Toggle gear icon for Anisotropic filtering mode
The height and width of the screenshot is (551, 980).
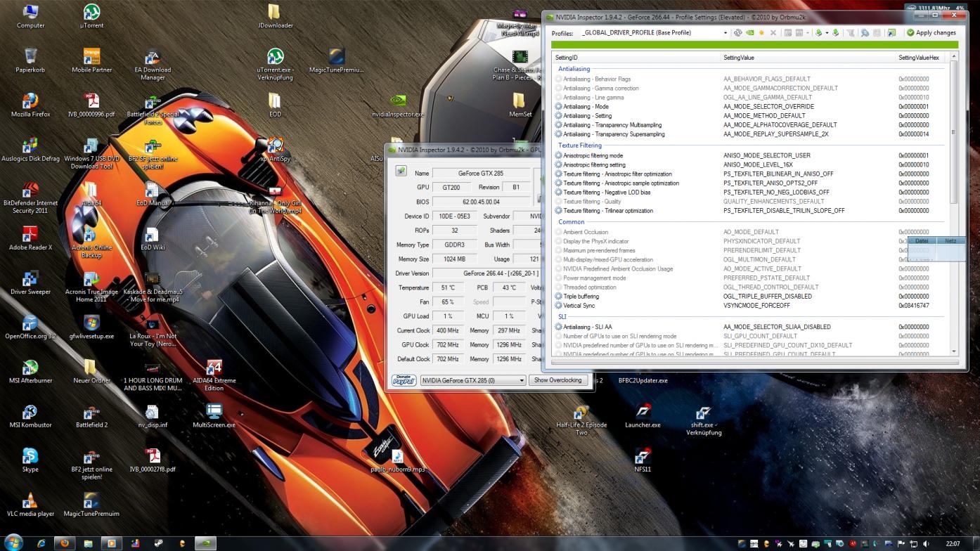pyautogui.click(x=559, y=156)
